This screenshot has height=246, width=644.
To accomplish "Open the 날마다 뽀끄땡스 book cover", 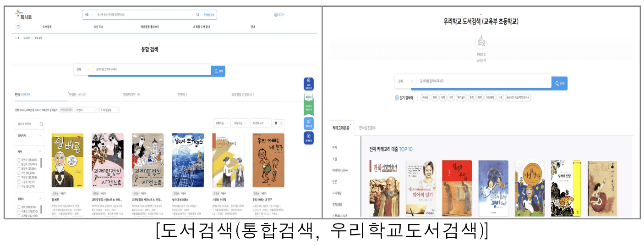I will [188, 160].
